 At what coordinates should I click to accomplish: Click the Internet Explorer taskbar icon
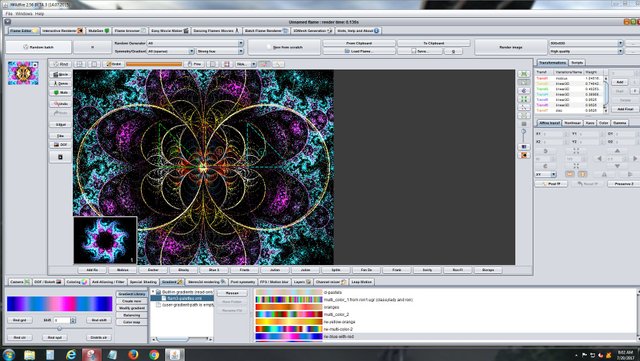71,354
